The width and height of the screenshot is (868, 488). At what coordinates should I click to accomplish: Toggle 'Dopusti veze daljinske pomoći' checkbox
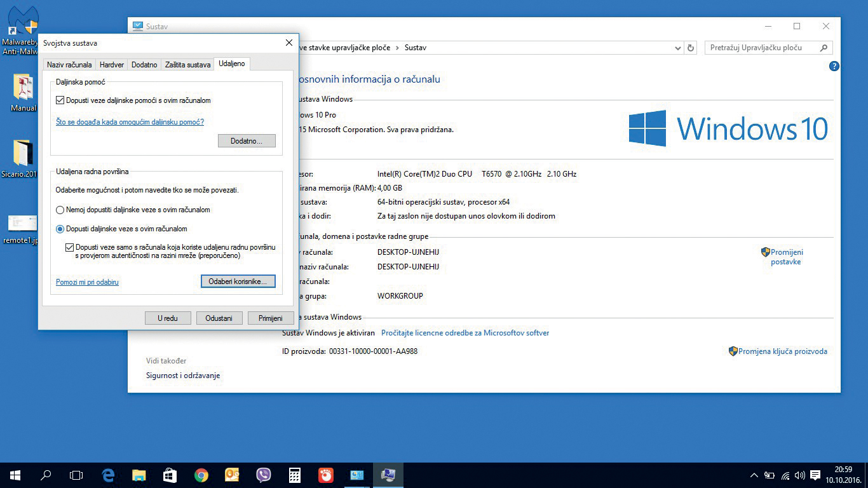click(x=60, y=100)
